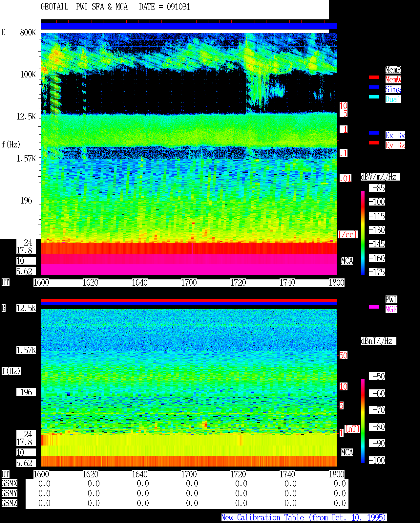This screenshot has height=523, width=420.
Task: Select the PWI legend label
Action: (x=391, y=299)
